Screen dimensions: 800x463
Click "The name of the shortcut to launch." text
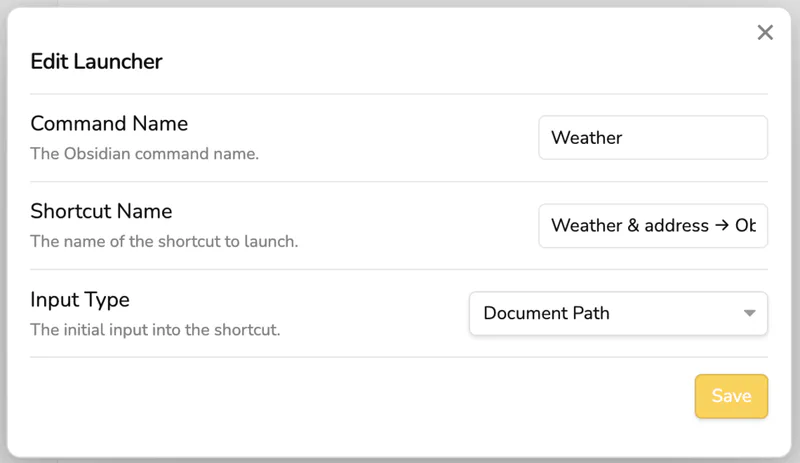click(164, 241)
